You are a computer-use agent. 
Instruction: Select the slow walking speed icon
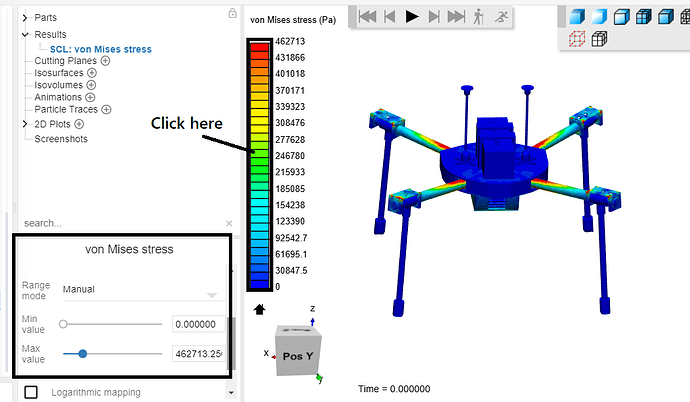478,17
